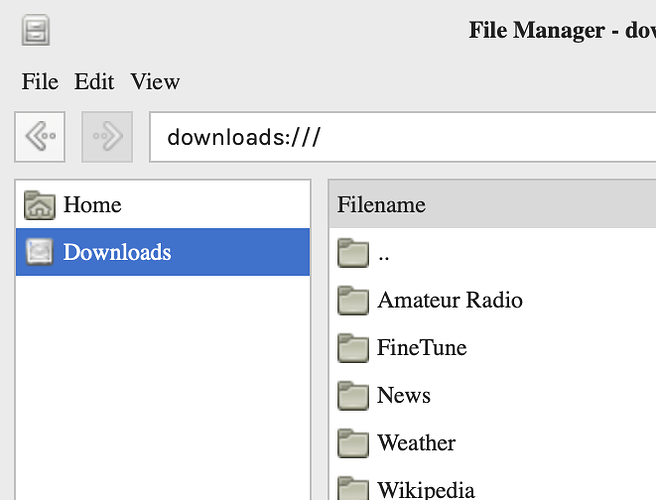
Task: Open the View menu
Action: pyautogui.click(x=155, y=82)
